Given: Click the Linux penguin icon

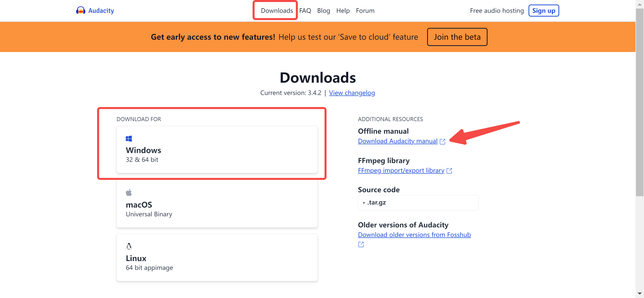Looking at the screenshot, I should click(129, 246).
